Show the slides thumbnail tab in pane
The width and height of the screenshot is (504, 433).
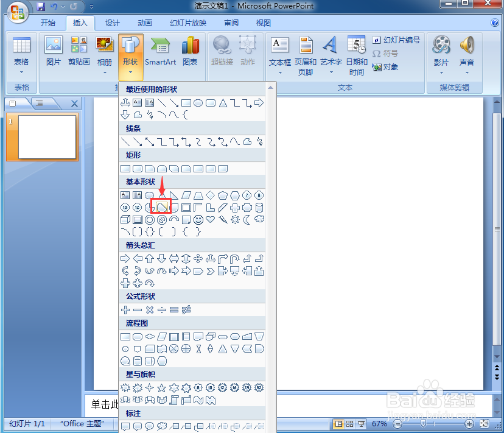coord(13,104)
